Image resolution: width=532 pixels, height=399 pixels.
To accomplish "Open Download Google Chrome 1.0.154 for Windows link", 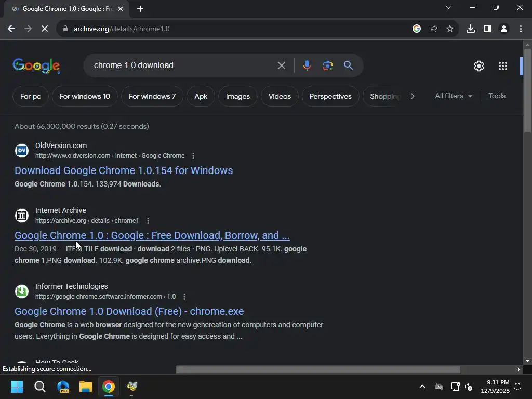I will click(x=124, y=170).
